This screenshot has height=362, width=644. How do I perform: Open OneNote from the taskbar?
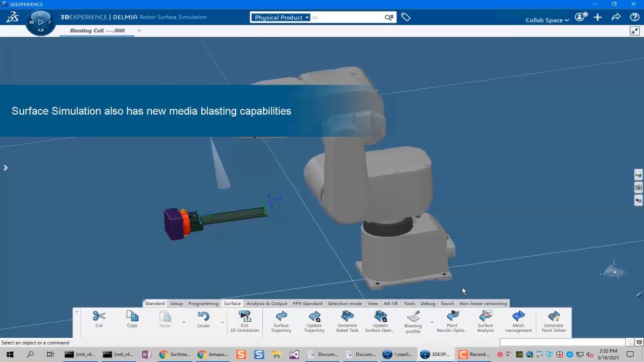(x=147, y=354)
